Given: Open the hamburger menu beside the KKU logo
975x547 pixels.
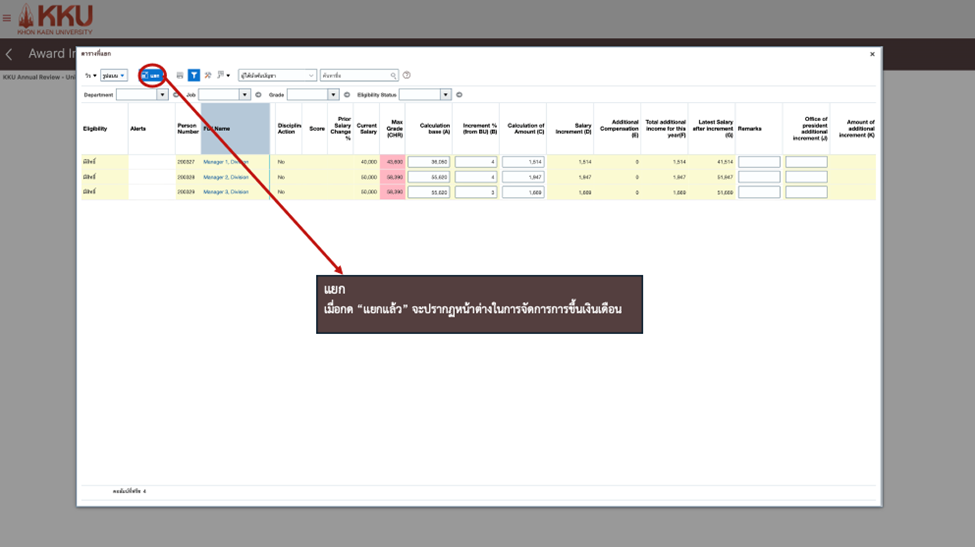Looking at the screenshot, I should [7, 18].
